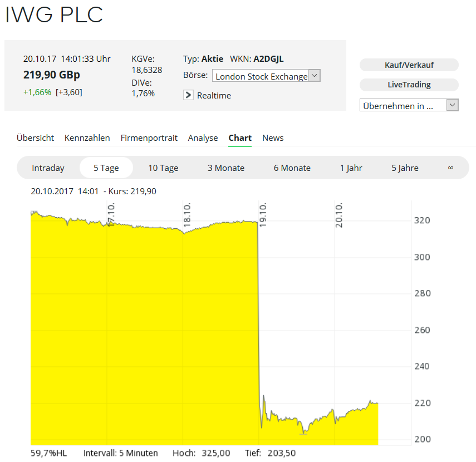The image size is (476, 462).
Task: Click the Hoch: 325,00 value
Action: [x=202, y=453]
